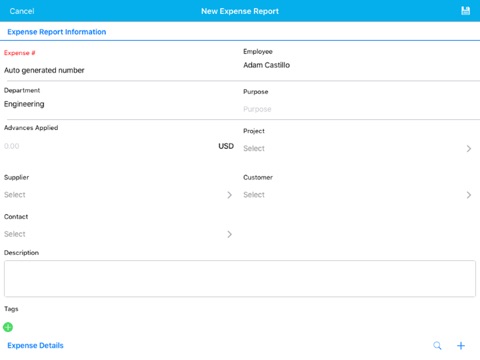Search expense details with magnifier icon
Viewport: 480px width, 360px height.
[x=437, y=345]
